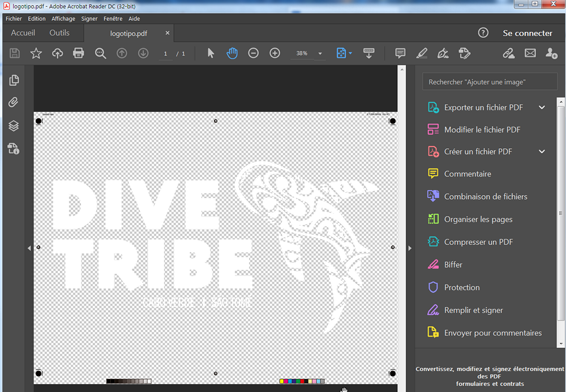
Task: Open fit page options dropdown arrow
Action: pyautogui.click(x=350, y=53)
